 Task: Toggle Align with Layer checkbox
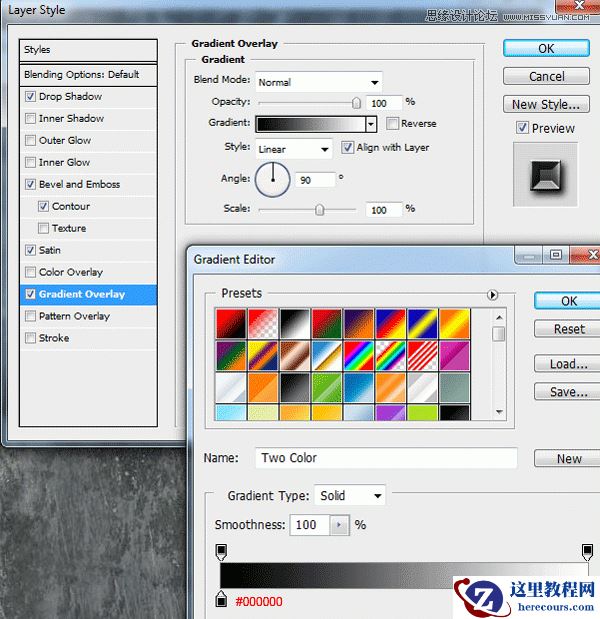[x=347, y=148]
